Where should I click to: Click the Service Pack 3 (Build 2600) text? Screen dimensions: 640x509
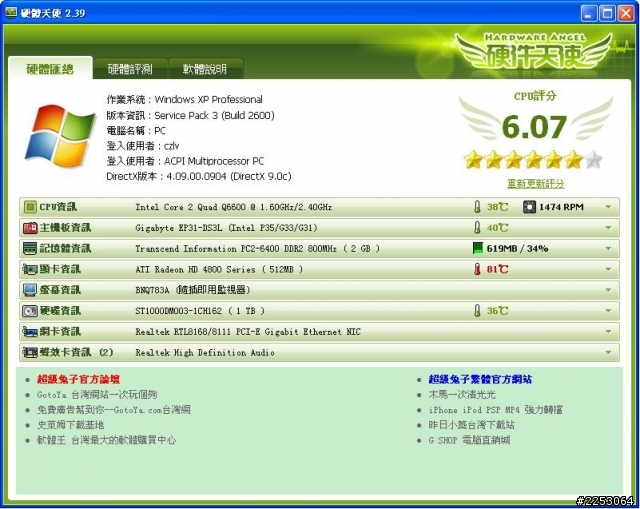214,116
